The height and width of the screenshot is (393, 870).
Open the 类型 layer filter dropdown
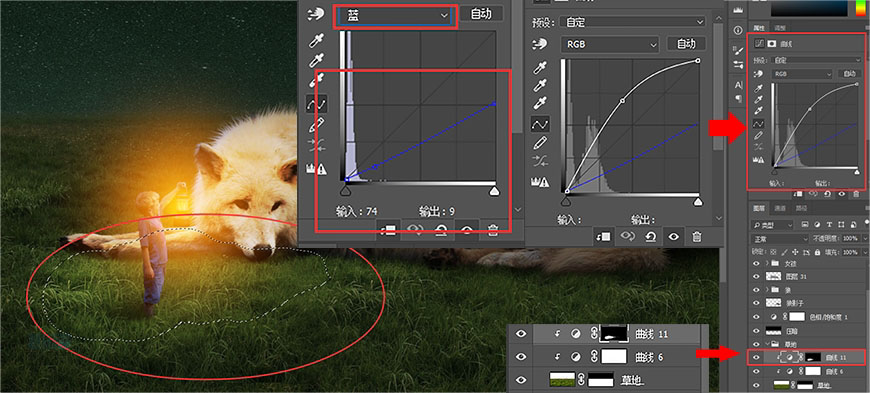click(772, 225)
